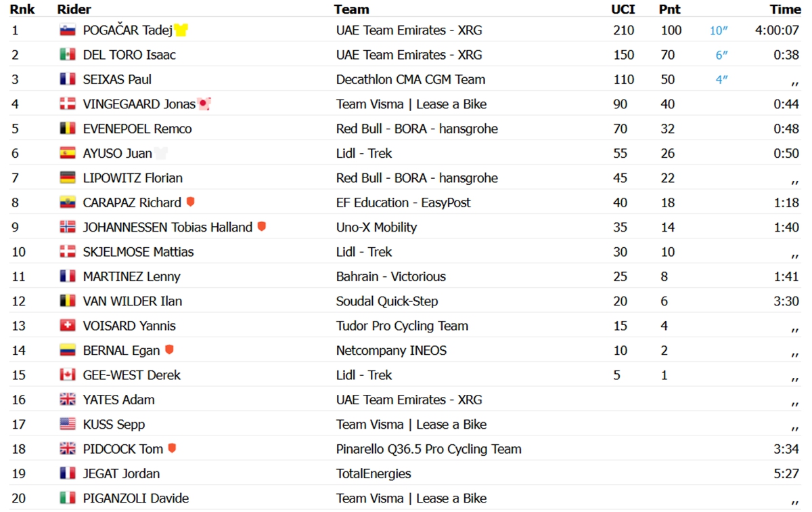
Task: Click the orange shield icon next to Pidcock
Action: [172, 448]
